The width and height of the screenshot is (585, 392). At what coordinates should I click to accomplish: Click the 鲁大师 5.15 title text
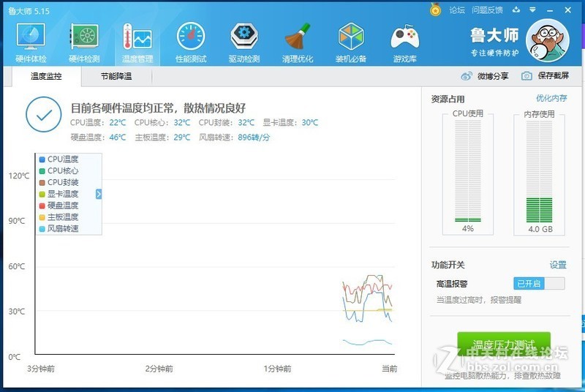coord(29,11)
